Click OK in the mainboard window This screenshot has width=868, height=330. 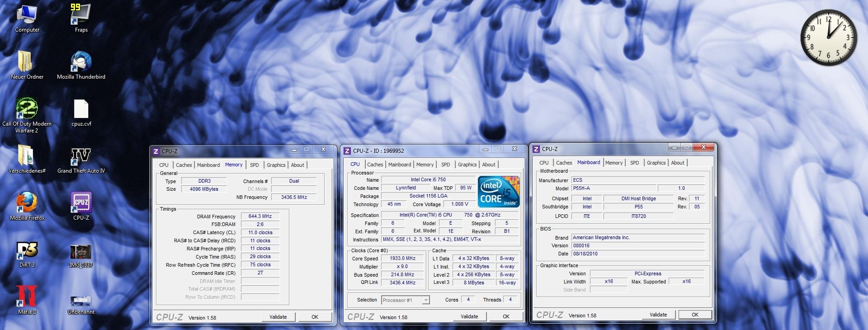[x=695, y=315]
